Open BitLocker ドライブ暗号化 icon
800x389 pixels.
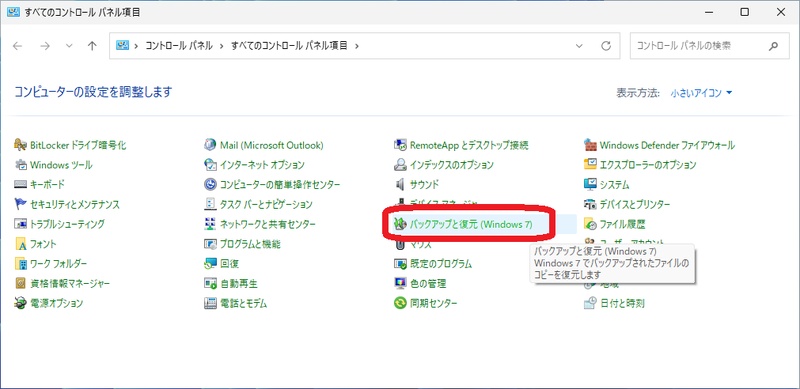pyautogui.click(x=21, y=145)
